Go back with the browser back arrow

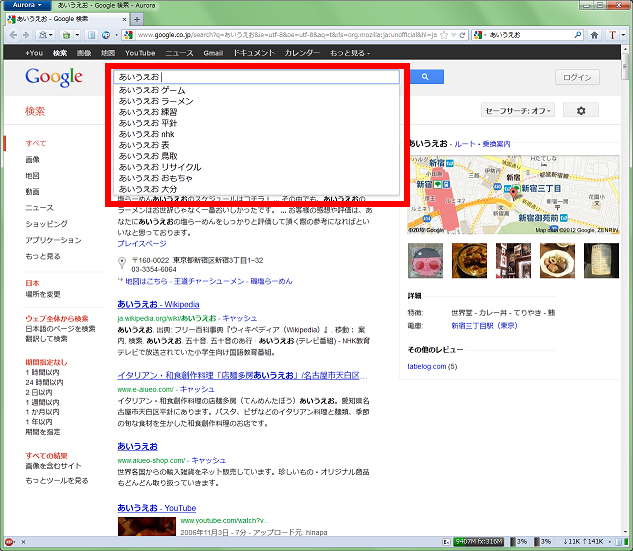click(13, 35)
